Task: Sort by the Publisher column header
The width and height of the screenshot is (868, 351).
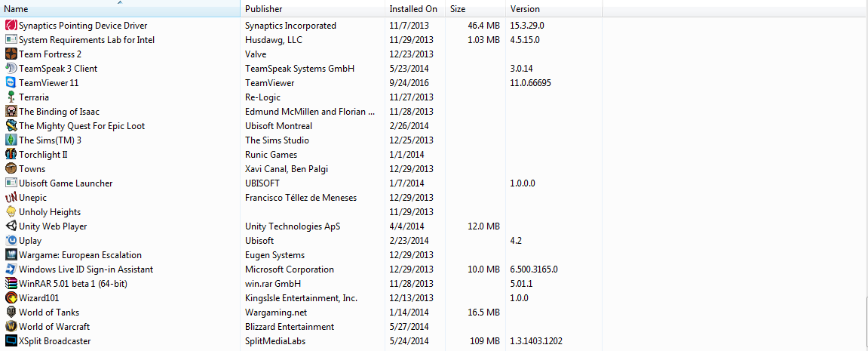Action: pyautogui.click(x=313, y=9)
